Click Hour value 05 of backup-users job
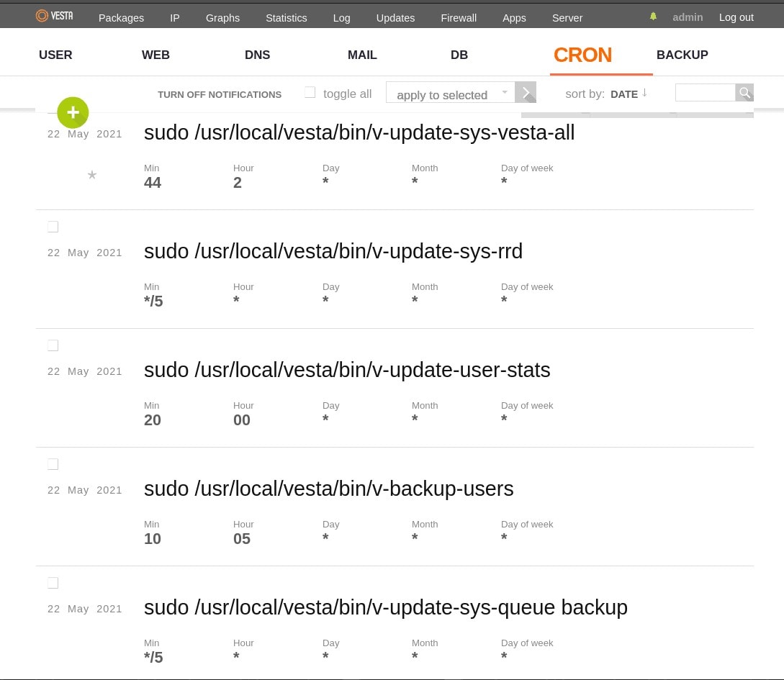Viewport: 784px width, 680px height. click(x=241, y=539)
